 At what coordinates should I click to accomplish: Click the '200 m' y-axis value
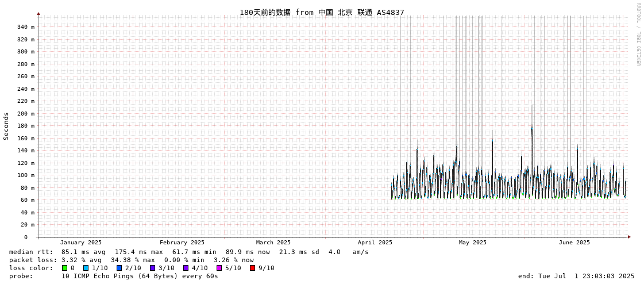(25, 113)
